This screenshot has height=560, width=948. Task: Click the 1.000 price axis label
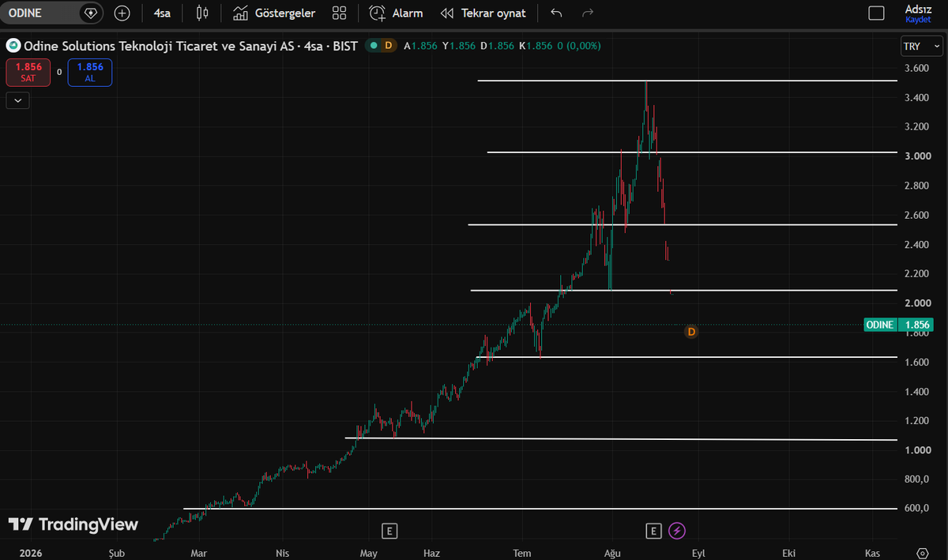tap(917, 450)
